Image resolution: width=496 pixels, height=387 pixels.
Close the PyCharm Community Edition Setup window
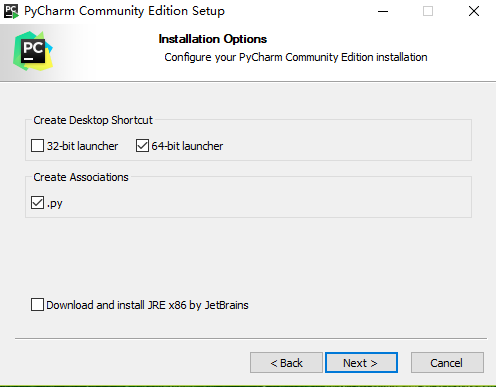coord(474,11)
